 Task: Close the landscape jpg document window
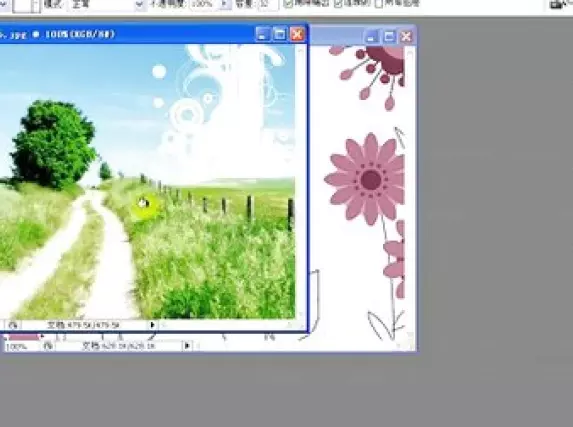pyautogui.click(x=297, y=35)
